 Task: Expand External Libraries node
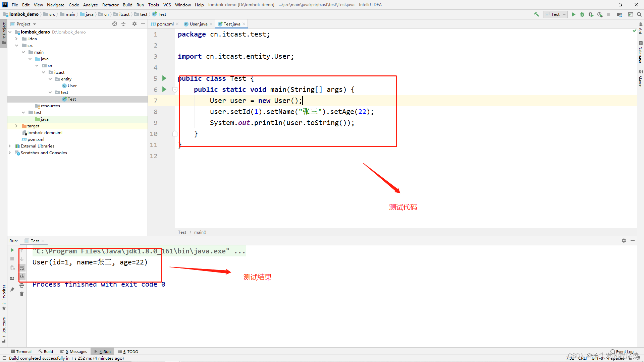tap(9, 146)
